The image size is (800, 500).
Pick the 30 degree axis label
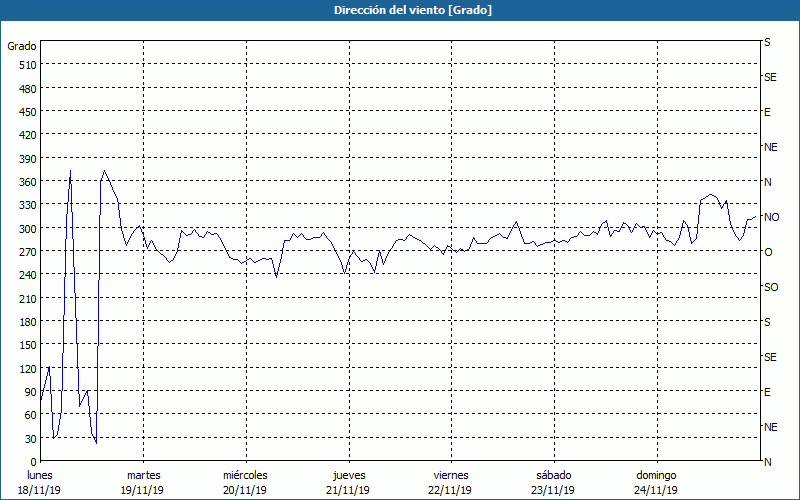pyautogui.click(x=31, y=439)
